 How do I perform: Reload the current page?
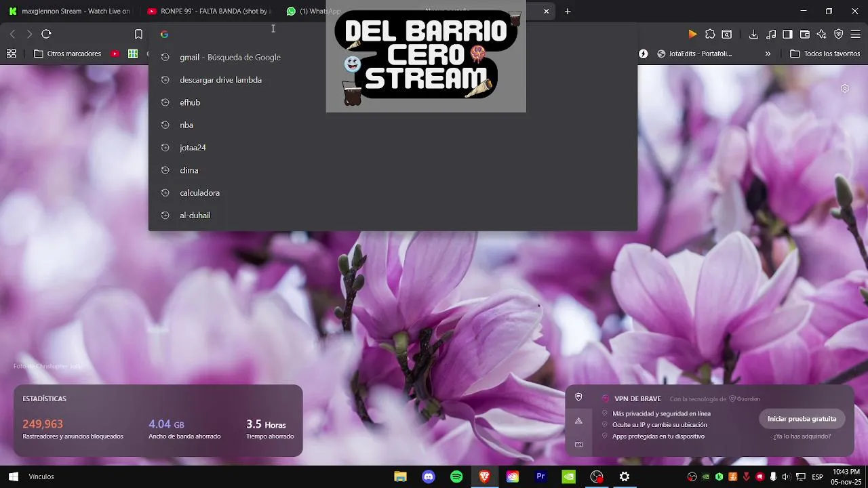pyautogui.click(x=46, y=34)
